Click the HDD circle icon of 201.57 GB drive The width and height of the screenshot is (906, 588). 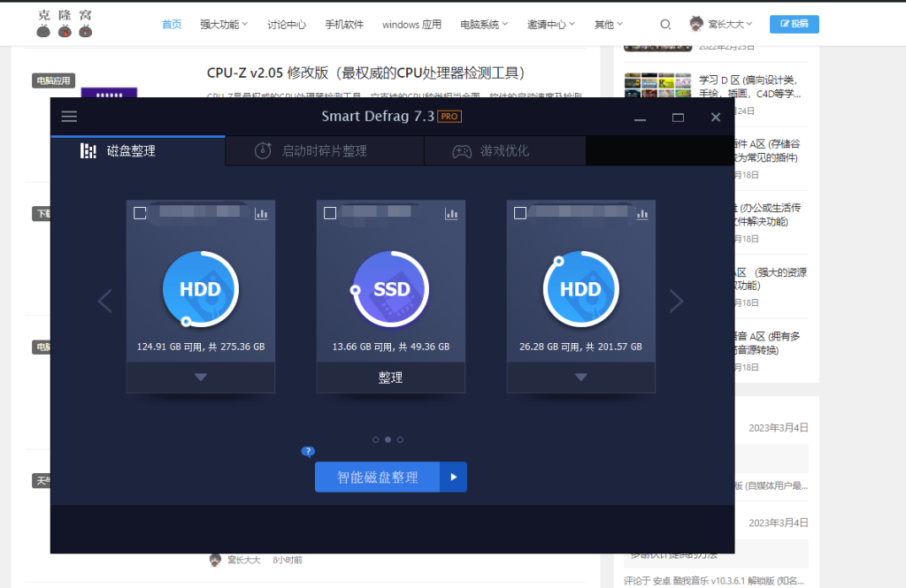coord(580,289)
